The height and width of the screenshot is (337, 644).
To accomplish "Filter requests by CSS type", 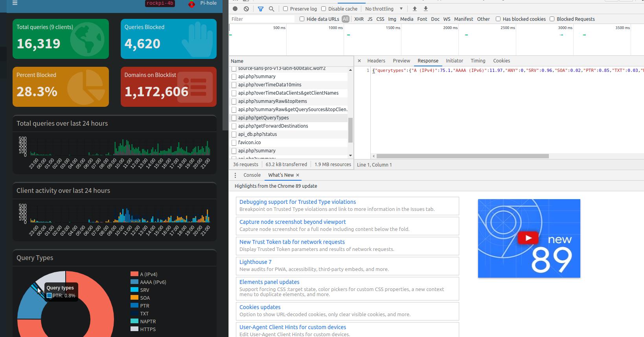I will (380, 19).
